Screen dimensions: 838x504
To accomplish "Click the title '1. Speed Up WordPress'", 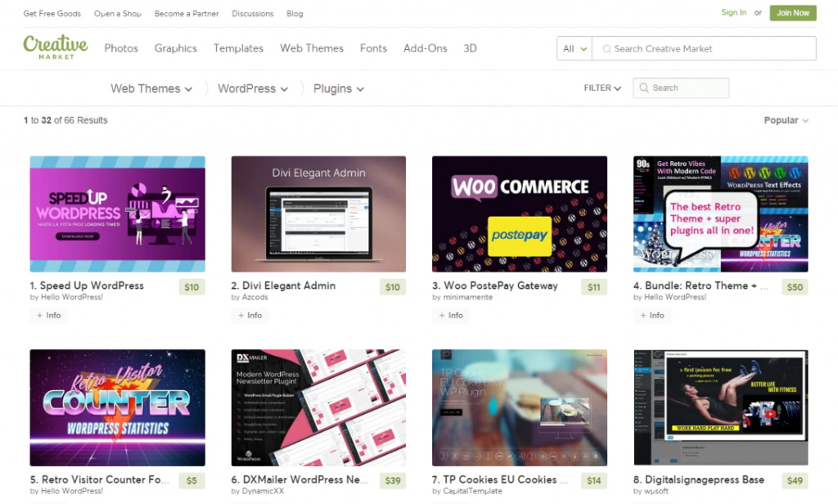I will tap(87, 286).
